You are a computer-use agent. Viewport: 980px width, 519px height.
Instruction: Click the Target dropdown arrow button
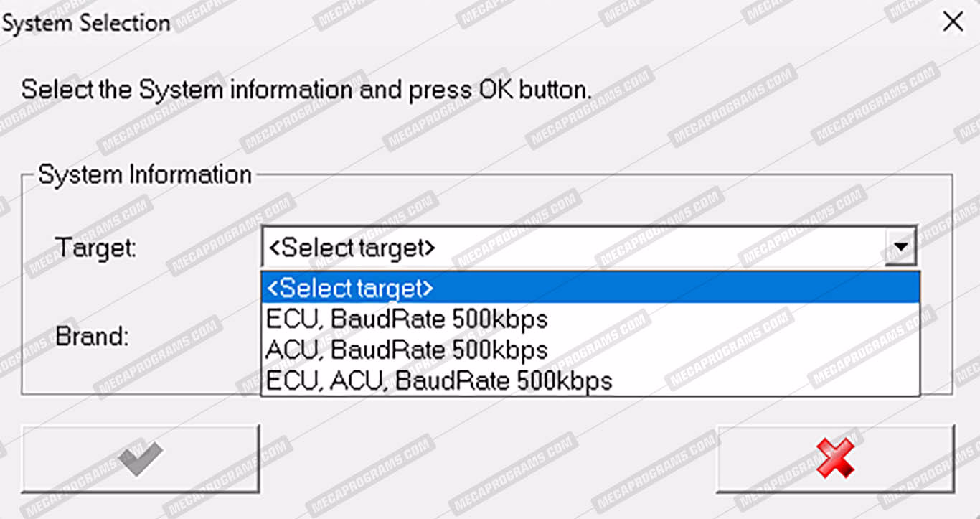900,248
